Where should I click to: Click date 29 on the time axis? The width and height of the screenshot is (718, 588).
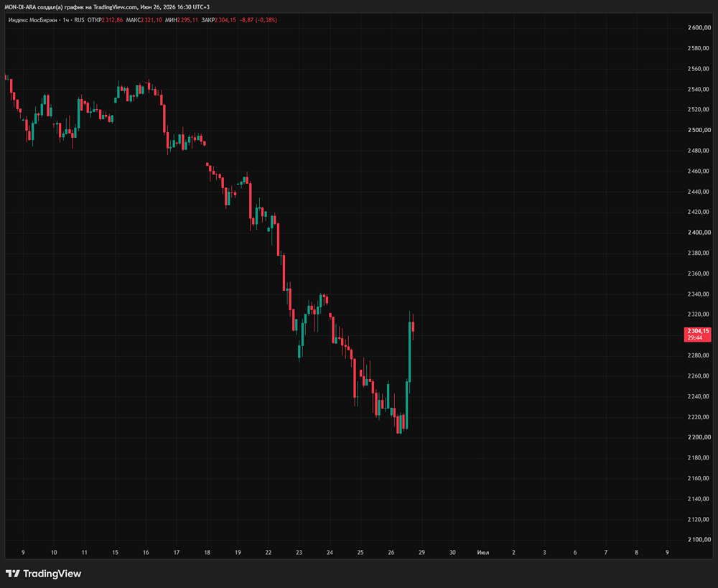pos(421,553)
